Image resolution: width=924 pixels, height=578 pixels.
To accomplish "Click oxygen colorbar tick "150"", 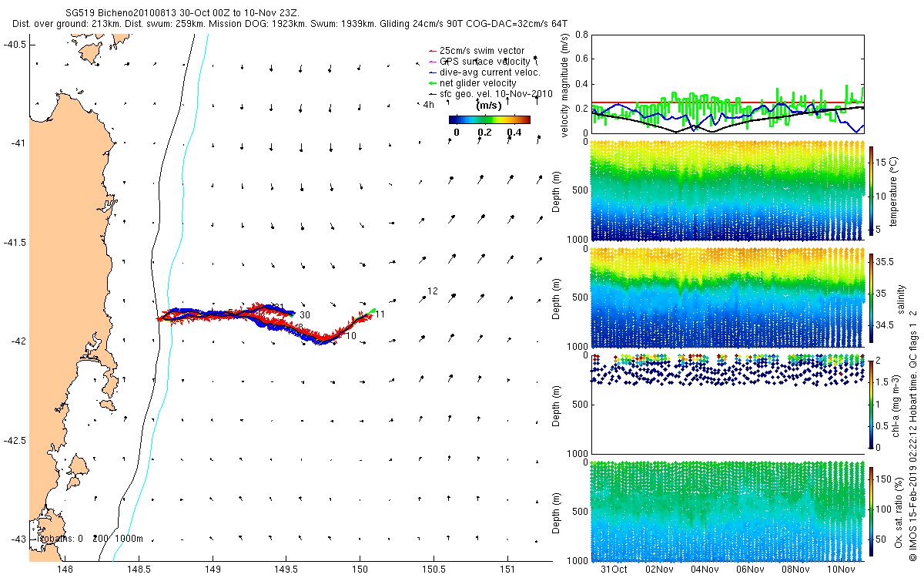I will (885, 481).
